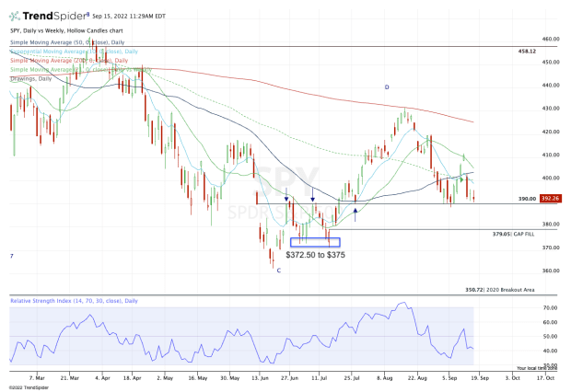Screen dimensions: 571x392
Task: Click the 370.00 price axis value
Action: click(x=551, y=248)
